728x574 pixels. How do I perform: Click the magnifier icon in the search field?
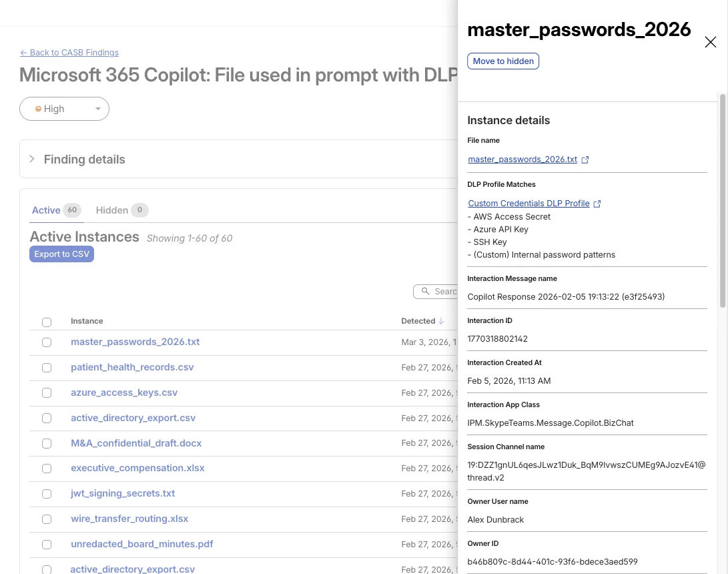[426, 291]
